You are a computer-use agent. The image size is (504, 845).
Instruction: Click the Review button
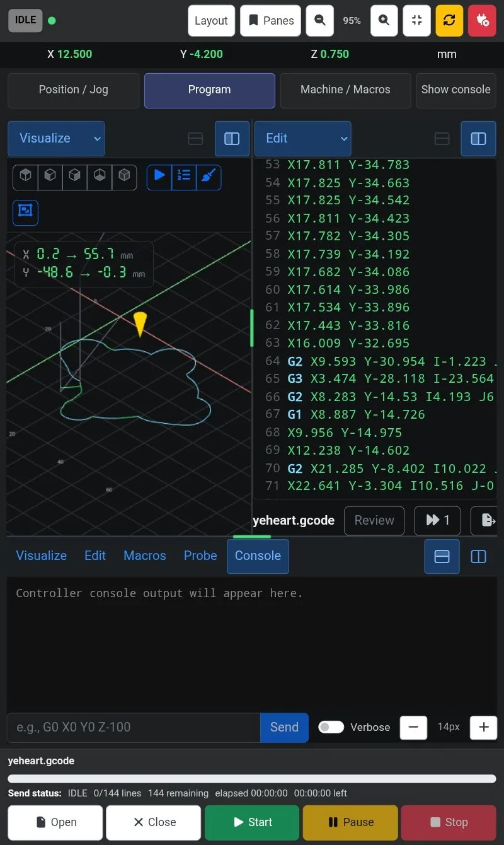374,520
